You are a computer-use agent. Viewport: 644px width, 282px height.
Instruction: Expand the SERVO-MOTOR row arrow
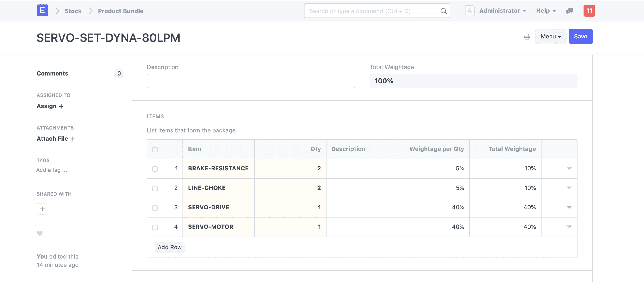(x=569, y=227)
